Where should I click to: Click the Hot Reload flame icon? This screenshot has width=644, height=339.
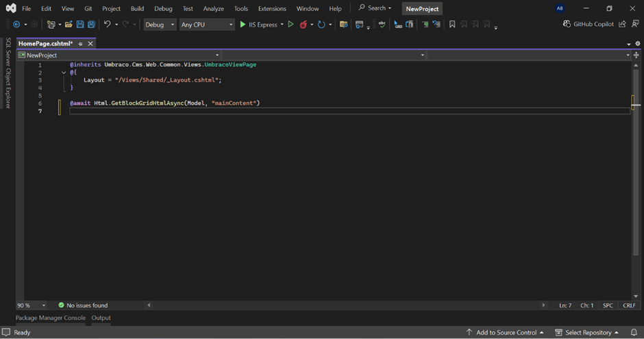click(303, 25)
